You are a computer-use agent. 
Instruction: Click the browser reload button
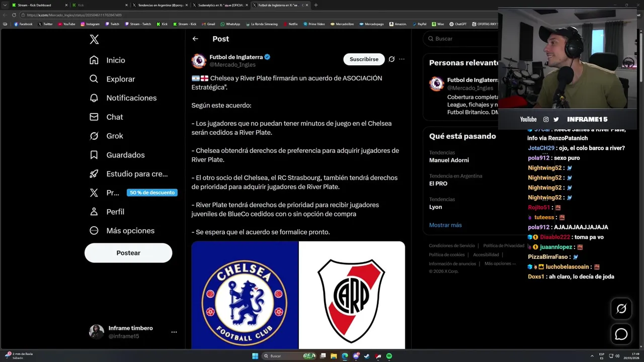pyautogui.click(x=14, y=15)
